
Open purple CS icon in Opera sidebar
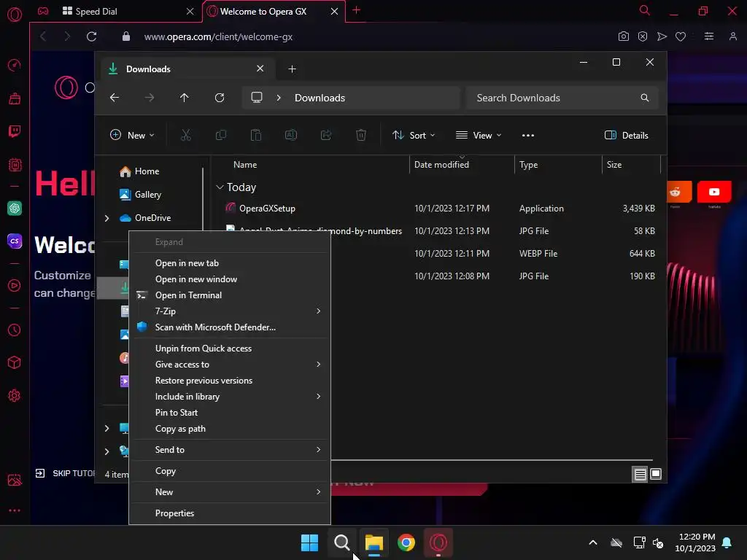click(x=15, y=241)
